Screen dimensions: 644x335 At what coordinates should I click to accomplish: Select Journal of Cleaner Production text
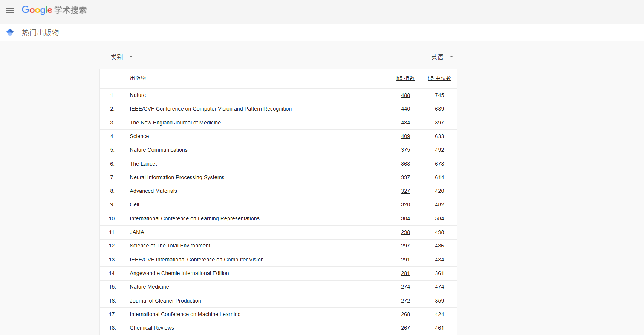click(165, 301)
